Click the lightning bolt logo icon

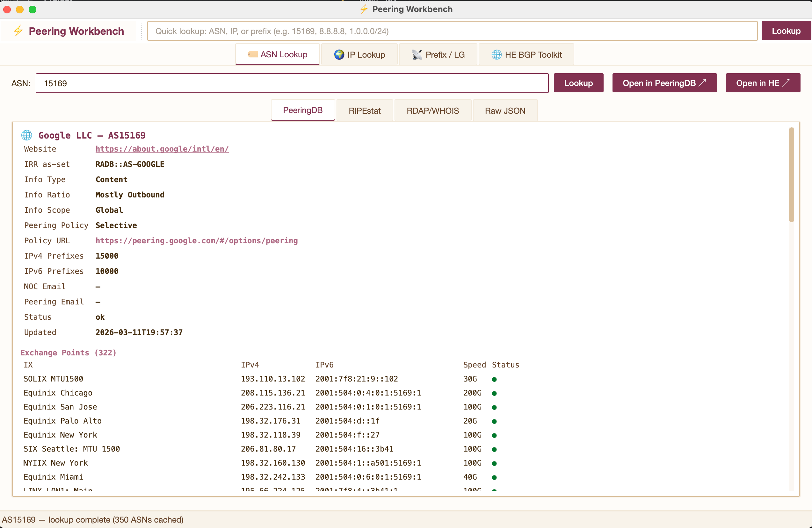tap(18, 31)
